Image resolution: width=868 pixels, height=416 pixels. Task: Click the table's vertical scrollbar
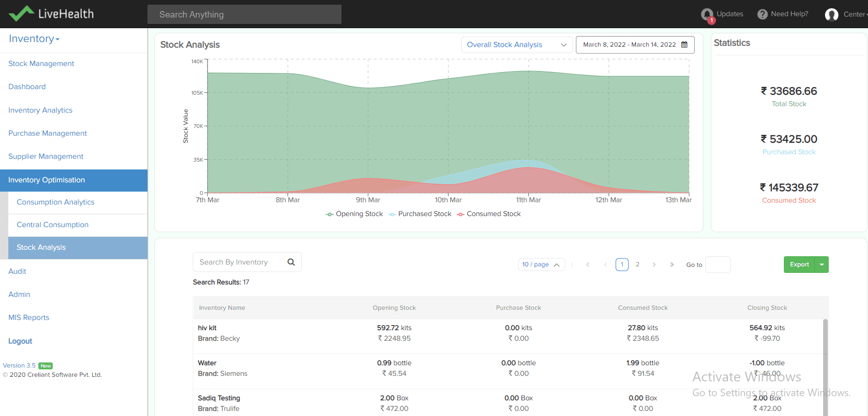click(x=825, y=365)
